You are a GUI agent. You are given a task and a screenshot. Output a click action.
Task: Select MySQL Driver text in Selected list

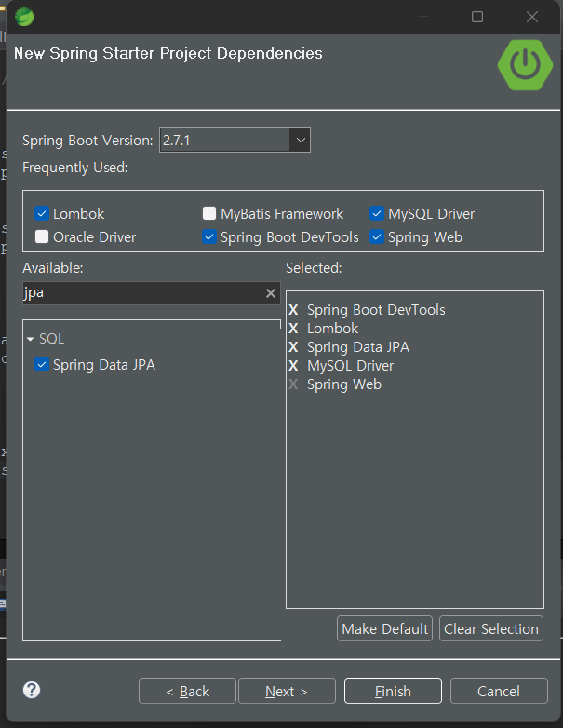point(351,365)
